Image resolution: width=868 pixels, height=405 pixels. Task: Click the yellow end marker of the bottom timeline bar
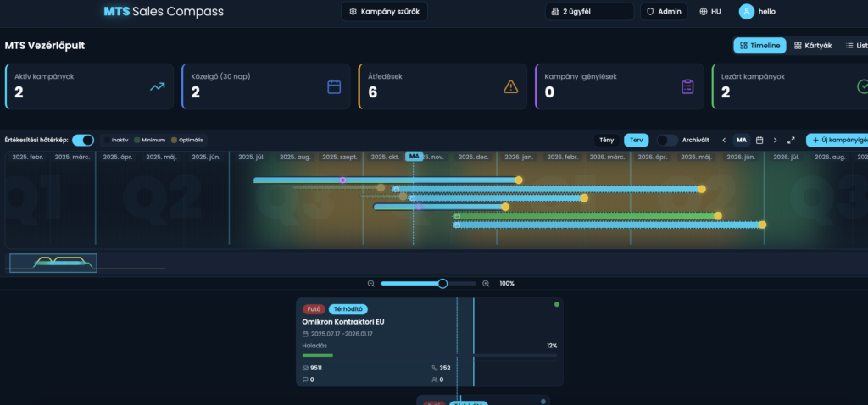coord(762,225)
